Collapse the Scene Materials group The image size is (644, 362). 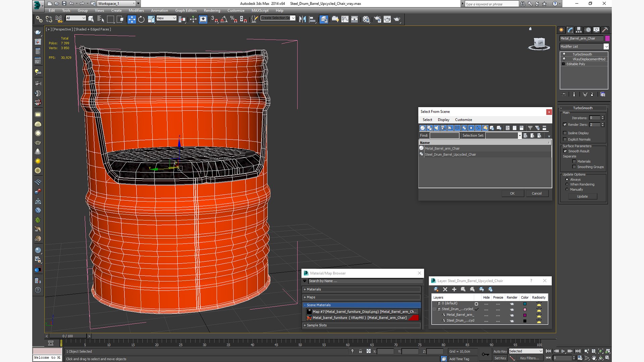(362, 305)
